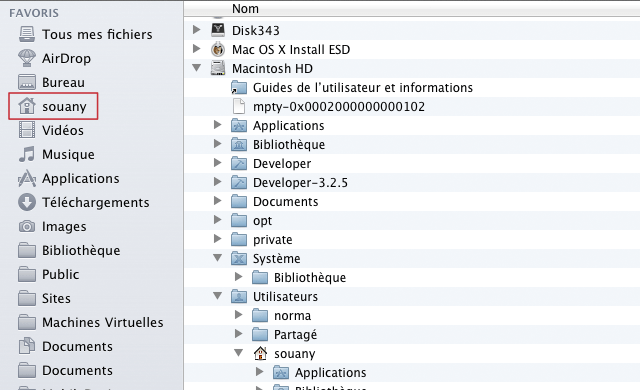
Task: Open Bibliothèque in the Favoris sidebar
Action: click(x=69, y=250)
